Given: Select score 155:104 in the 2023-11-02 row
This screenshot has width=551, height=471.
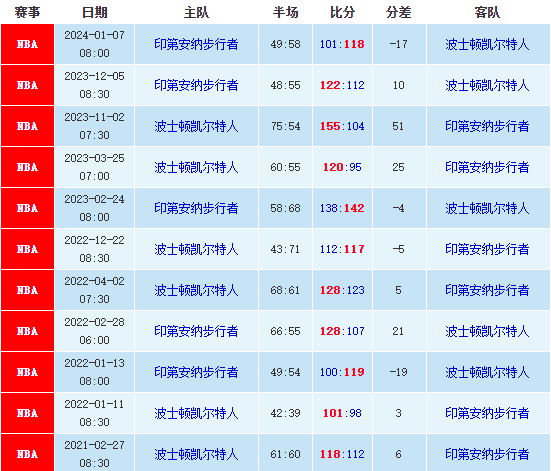Looking at the screenshot, I should point(342,126).
